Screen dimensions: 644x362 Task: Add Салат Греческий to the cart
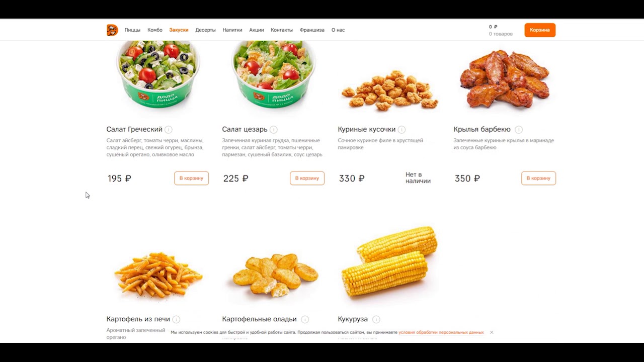point(191,178)
